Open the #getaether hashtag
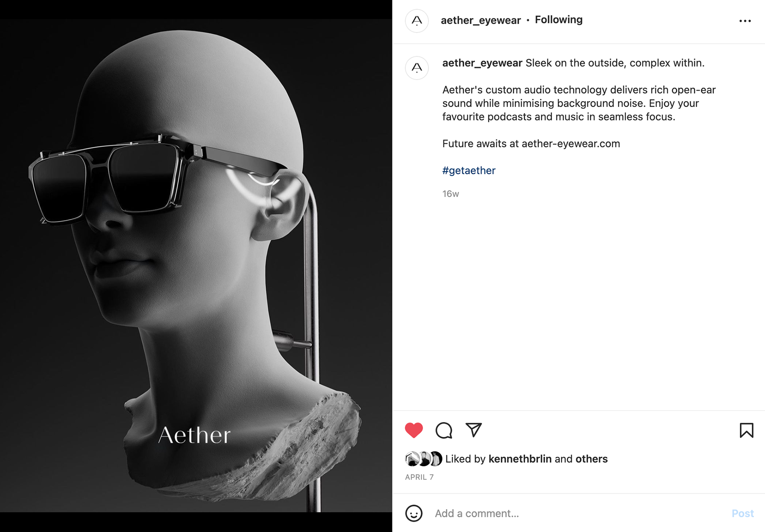 [x=469, y=170]
